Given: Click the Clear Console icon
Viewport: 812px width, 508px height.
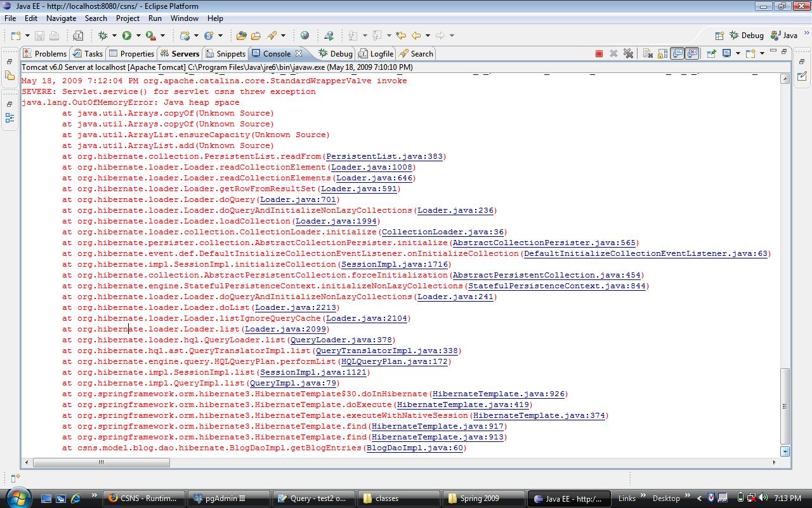Looking at the screenshot, I should coord(648,54).
